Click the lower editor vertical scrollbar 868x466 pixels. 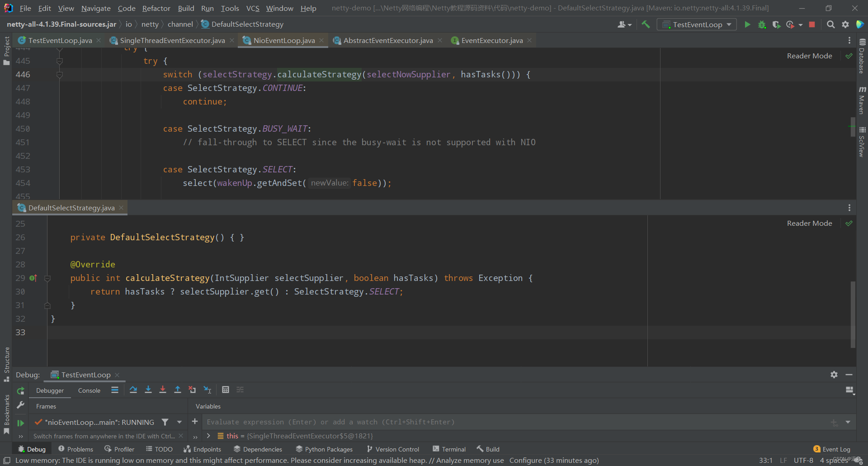click(x=853, y=314)
